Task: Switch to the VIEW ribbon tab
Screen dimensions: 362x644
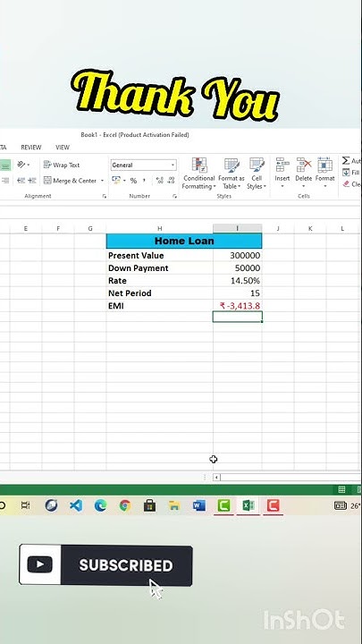Action: [63, 147]
